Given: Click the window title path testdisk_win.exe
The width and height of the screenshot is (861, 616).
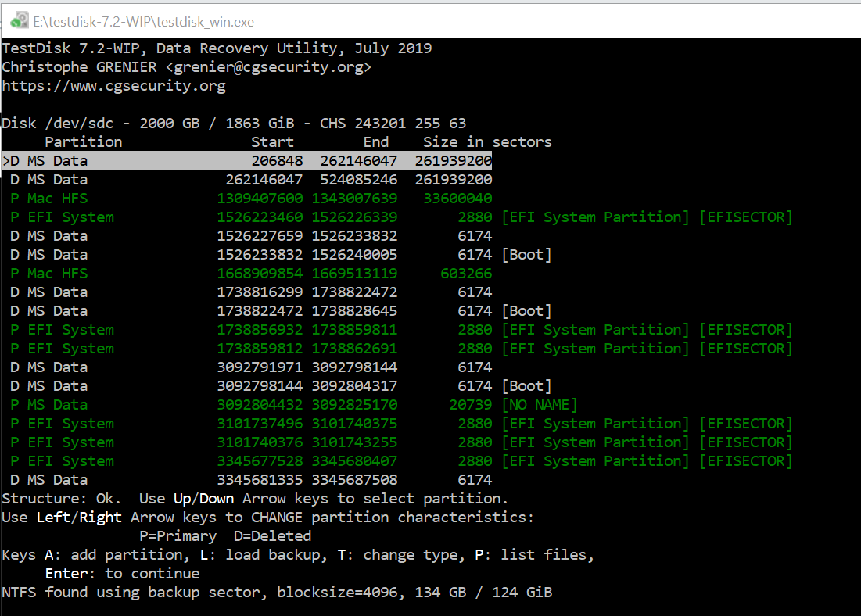Looking at the screenshot, I should [143, 21].
